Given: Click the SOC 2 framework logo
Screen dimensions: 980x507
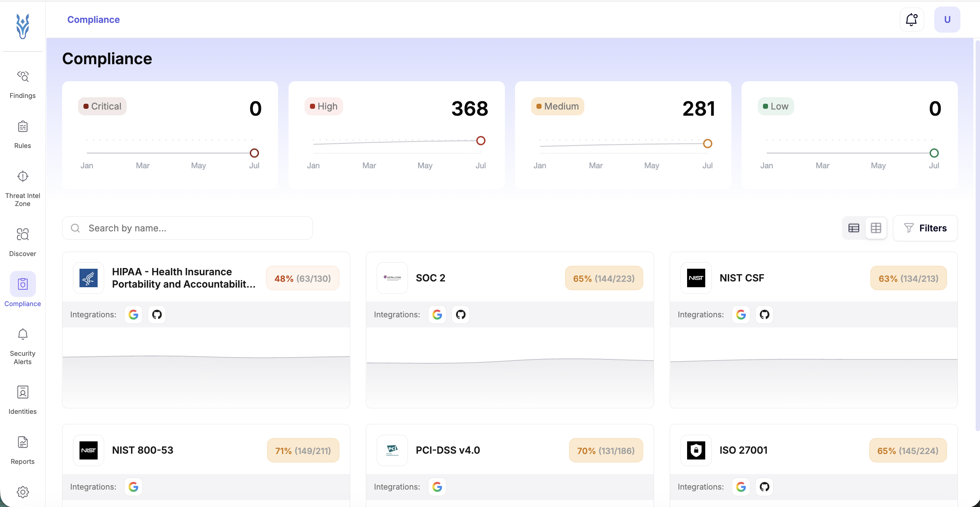Looking at the screenshot, I should tap(392, 278).
